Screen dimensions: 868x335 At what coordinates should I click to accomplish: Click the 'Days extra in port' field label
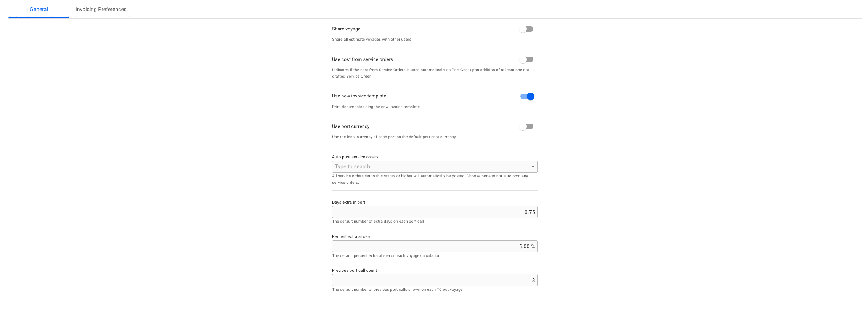coord(348,202)
